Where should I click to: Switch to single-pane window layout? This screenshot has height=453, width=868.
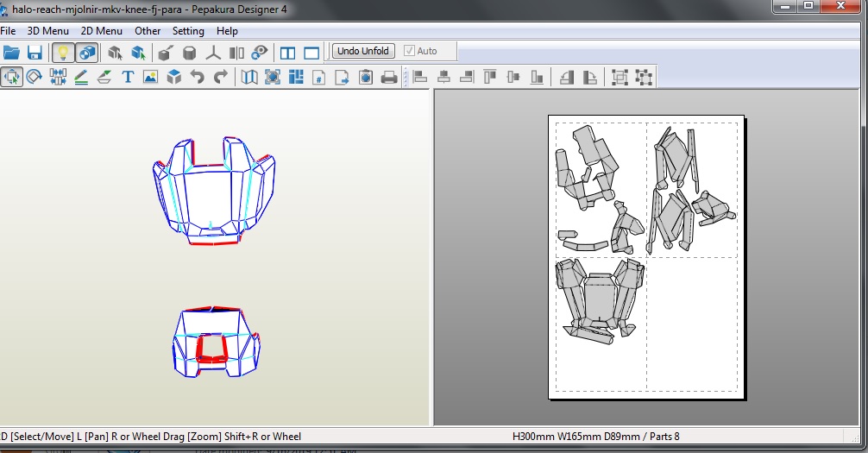tap(311, 53)
